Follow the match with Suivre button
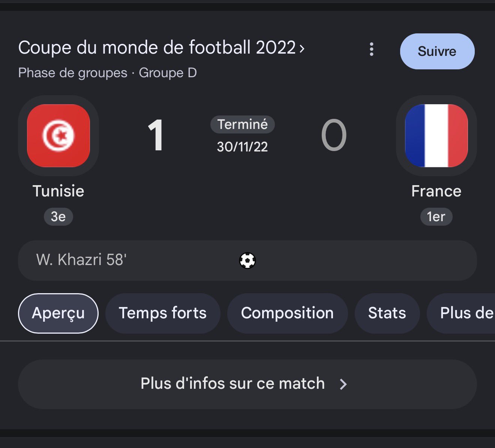The image size is (495, 448). tap(437, 51)
